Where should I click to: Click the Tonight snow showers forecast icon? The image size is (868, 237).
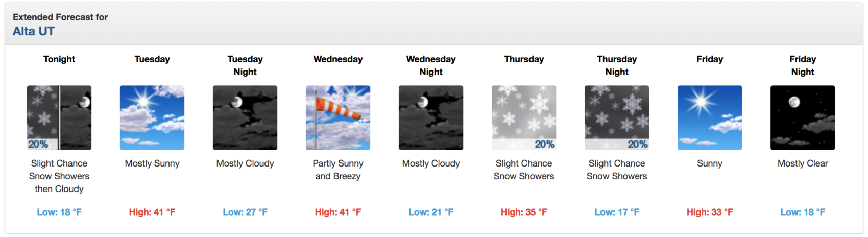(59, 117)
